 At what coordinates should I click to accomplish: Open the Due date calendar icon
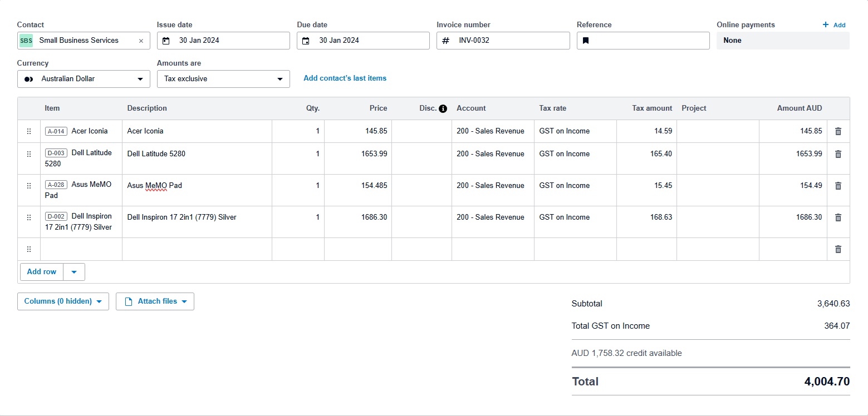tap(306, 41)
